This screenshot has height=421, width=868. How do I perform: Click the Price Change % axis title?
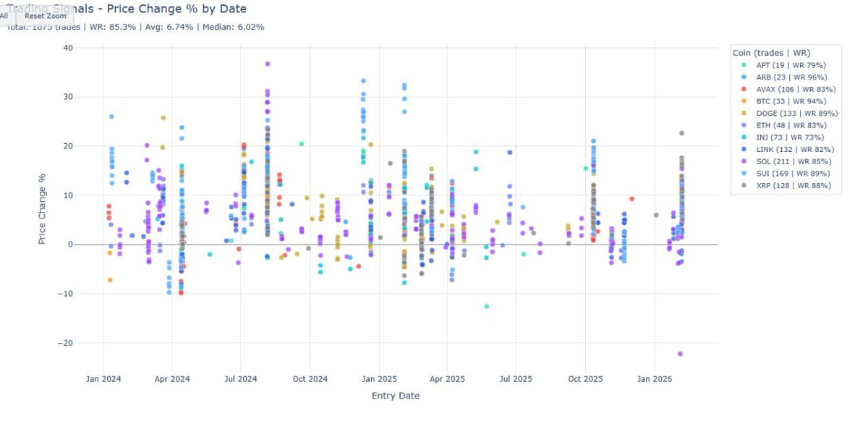[42, 208]
